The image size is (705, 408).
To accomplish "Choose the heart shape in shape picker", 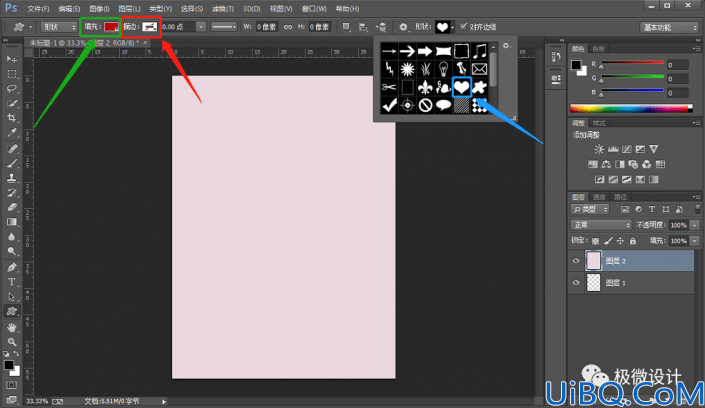I will pyautogui.click(x=461, y=87).
